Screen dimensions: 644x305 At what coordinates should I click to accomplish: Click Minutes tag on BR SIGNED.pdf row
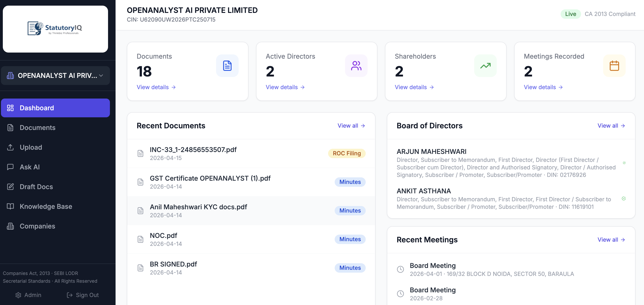coord(350,268)
